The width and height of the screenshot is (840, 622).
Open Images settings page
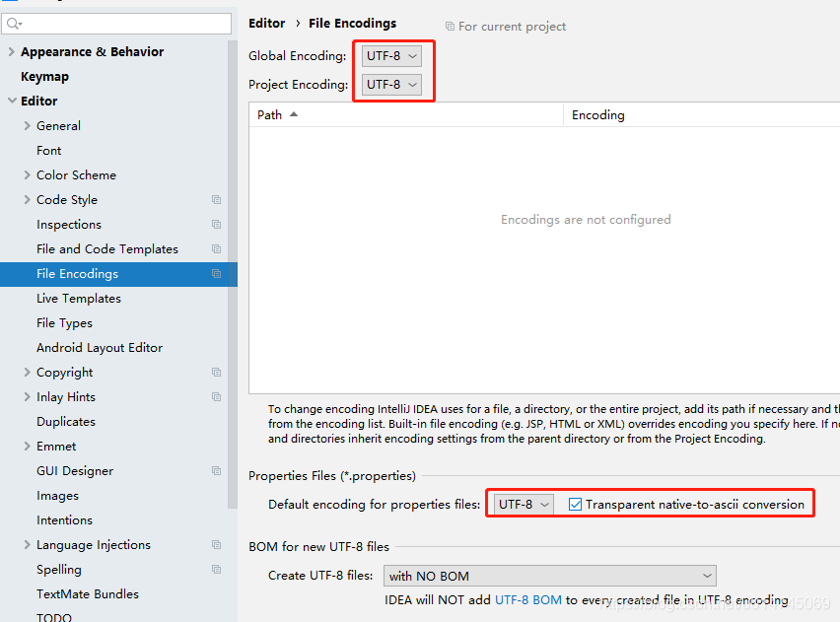tap(57, 496)
